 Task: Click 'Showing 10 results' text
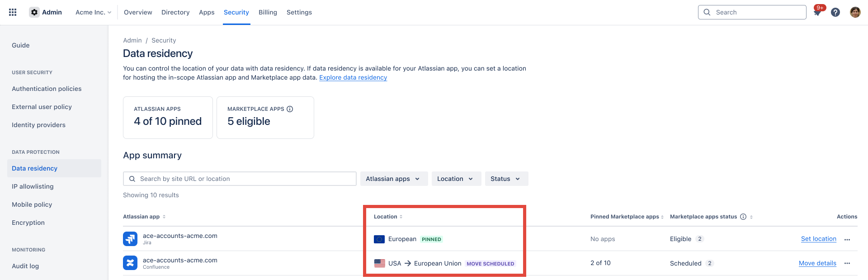point(151,195)
